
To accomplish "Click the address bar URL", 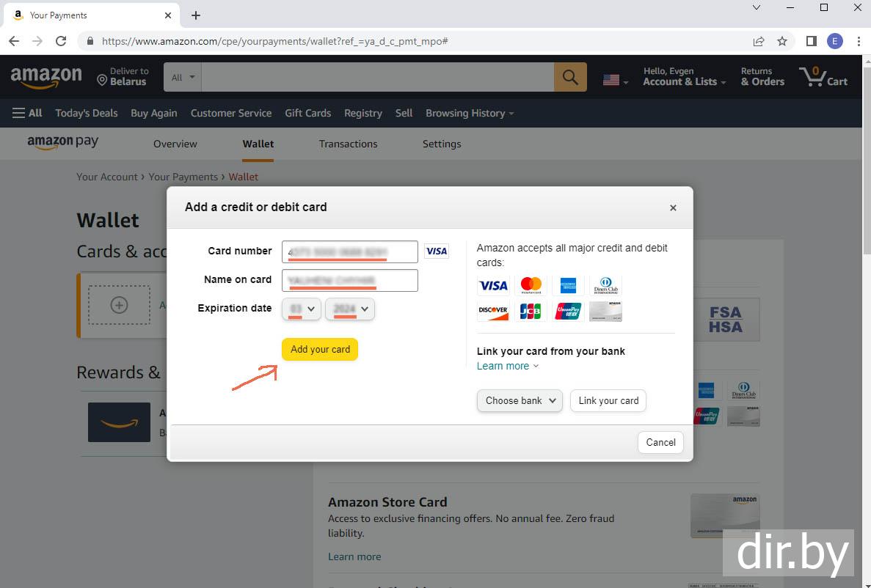I will coord(275,41).
